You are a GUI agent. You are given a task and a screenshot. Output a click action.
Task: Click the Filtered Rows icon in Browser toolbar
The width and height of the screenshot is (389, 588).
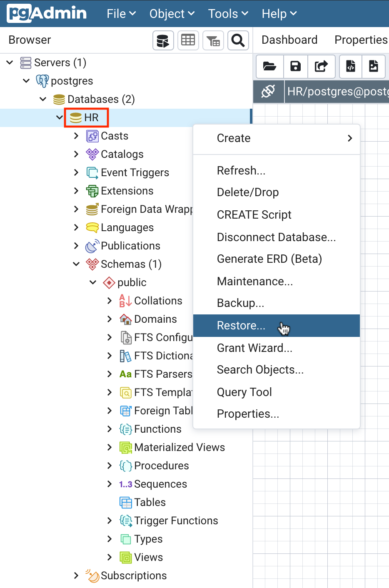tap(213, 40)
